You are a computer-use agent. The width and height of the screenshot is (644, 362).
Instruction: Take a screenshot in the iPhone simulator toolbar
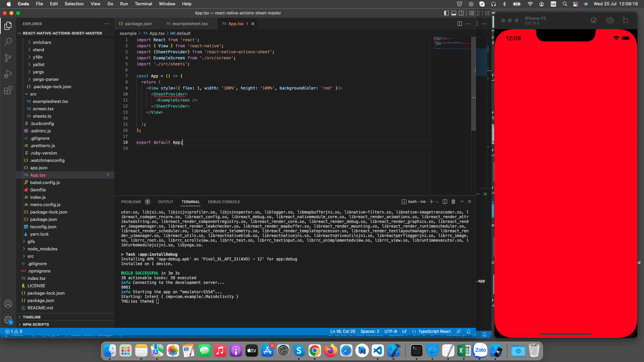610,20
